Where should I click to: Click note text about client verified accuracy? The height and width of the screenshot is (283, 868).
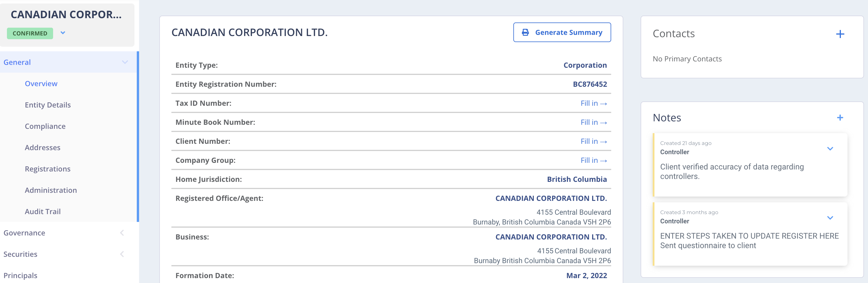point(732,172)
